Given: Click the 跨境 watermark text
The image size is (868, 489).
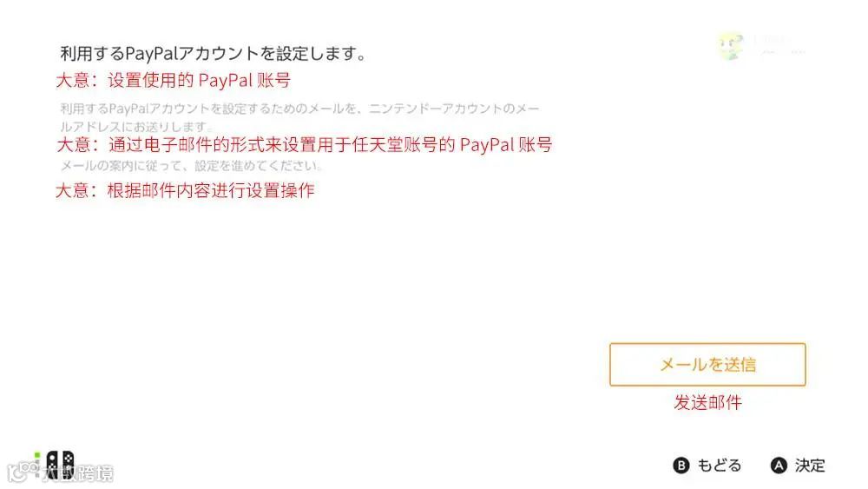Looking at the screenshot, I should (x=95, y=473).
